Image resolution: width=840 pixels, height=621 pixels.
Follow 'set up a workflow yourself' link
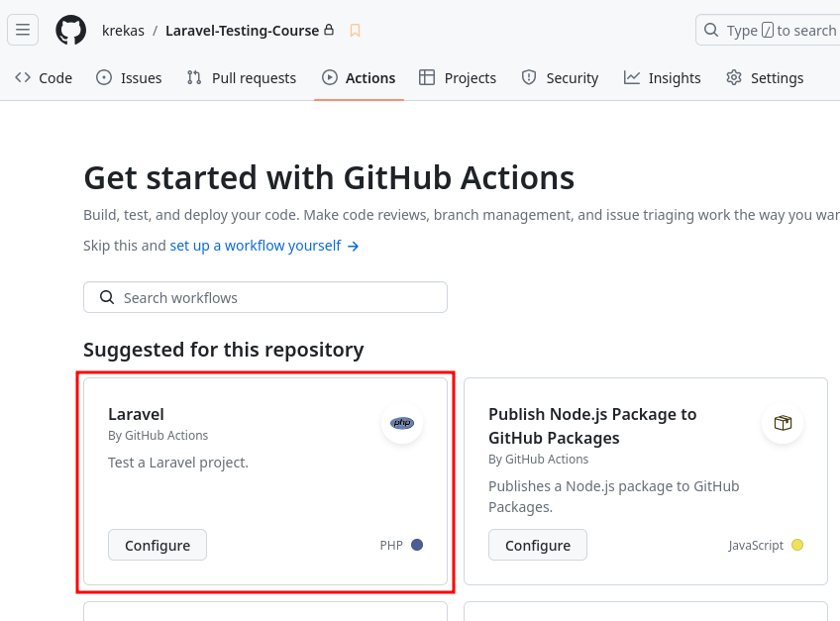tap(264, 246)
